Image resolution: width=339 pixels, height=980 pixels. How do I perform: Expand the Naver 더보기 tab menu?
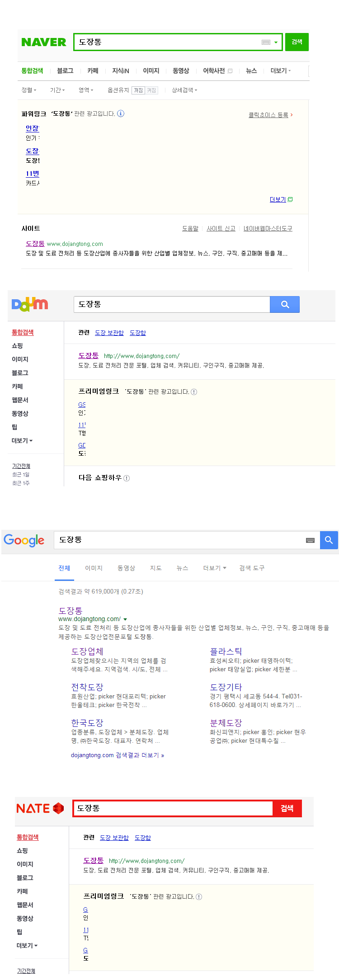[280, 71]
